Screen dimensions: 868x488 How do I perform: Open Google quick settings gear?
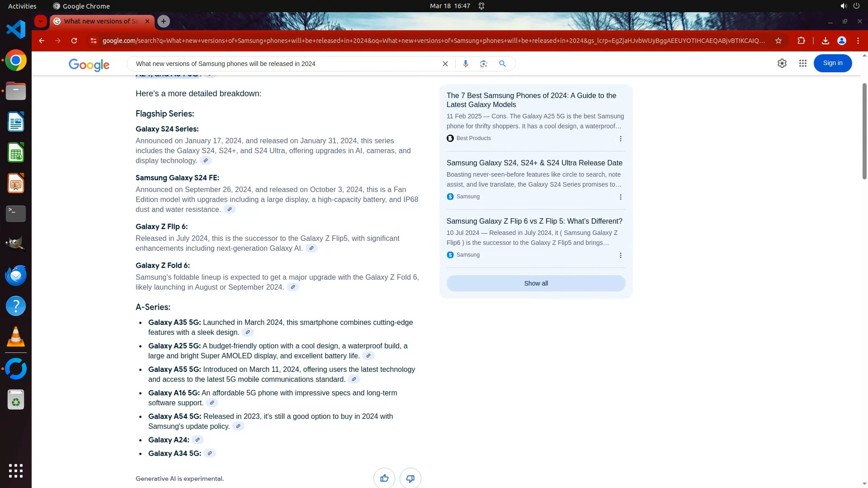tap(782, 64)
